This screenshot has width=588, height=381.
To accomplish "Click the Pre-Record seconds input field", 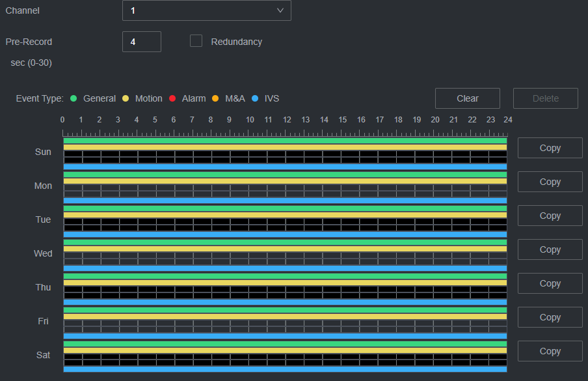I will tap(141, 42).
